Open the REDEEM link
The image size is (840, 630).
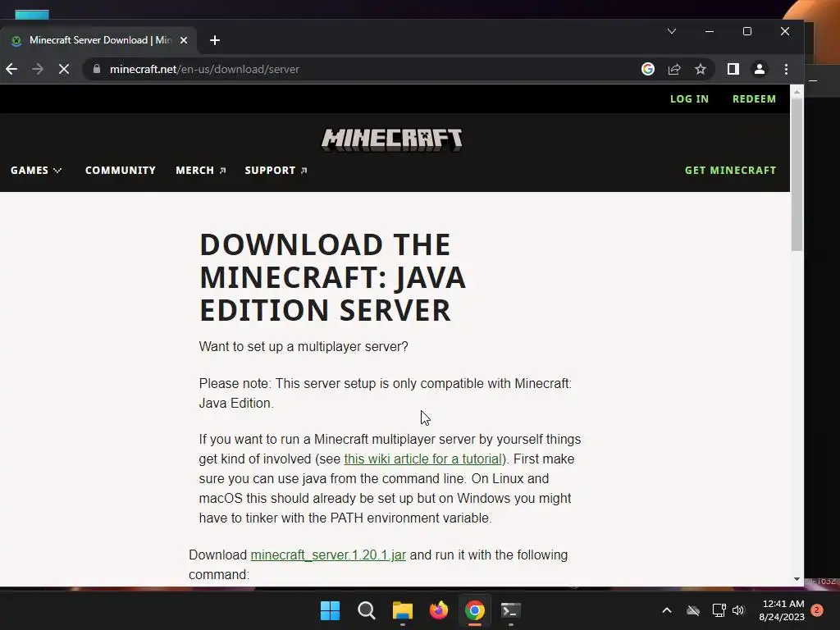755,99
